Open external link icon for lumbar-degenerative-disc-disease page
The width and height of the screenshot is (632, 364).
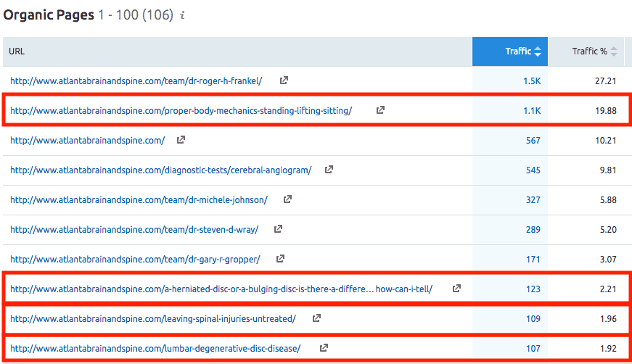[324, 348]
